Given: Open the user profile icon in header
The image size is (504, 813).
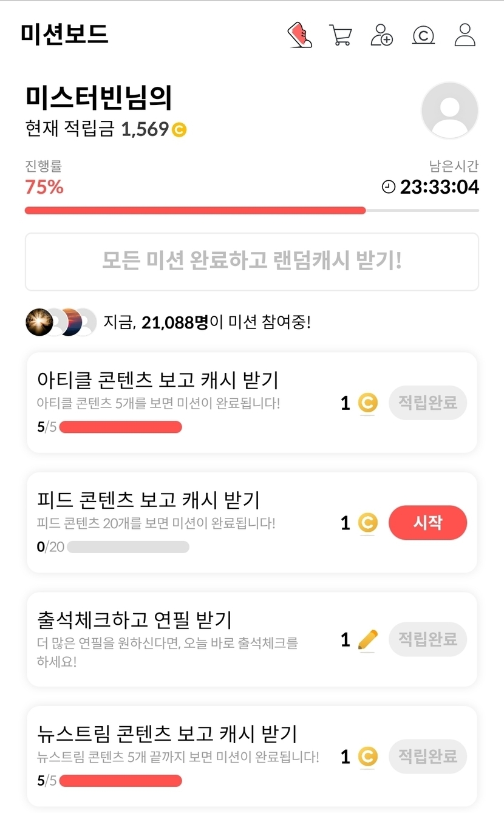Looking at the screenshot, I should [x=465, y=35].
